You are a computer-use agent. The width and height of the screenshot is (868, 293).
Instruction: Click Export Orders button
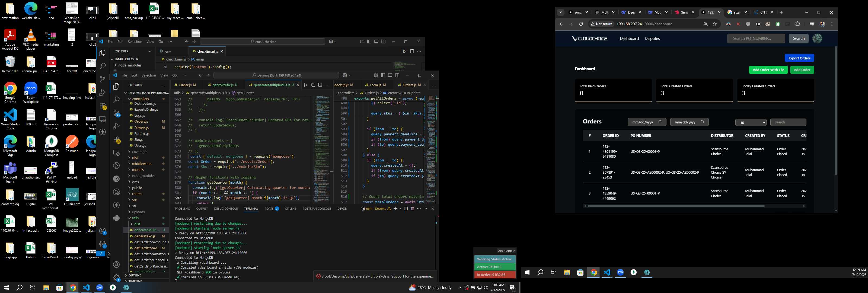(x=799, y=58)
